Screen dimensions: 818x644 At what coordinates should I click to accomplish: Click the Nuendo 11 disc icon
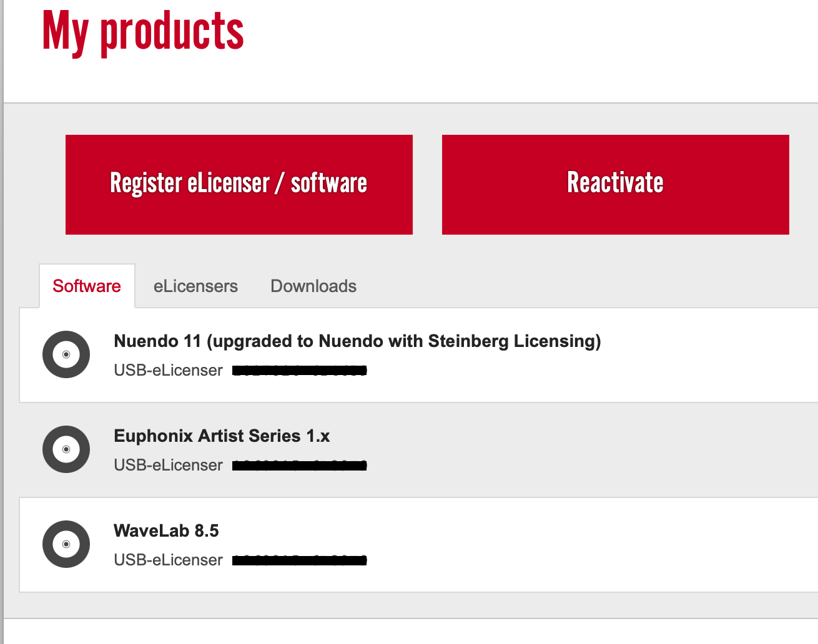tap(66, 354)
